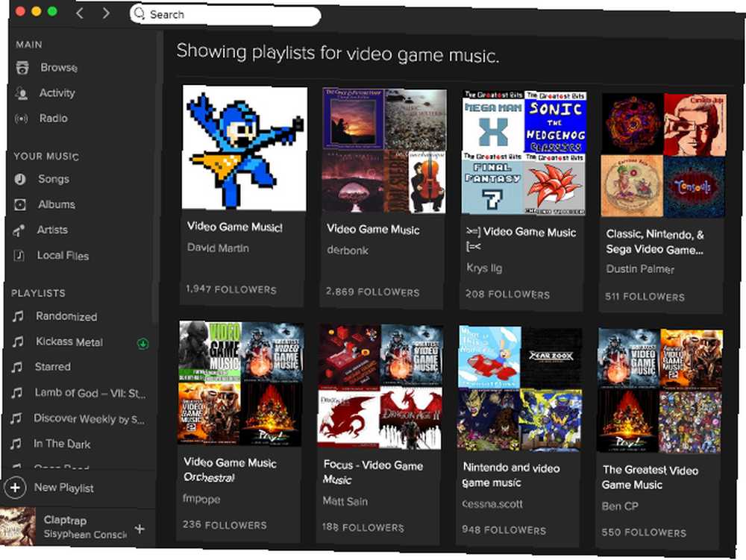Viewport: 746px width, 560px height.
Task: Click the Dragon Age cover collage
Action: [380, 386]
